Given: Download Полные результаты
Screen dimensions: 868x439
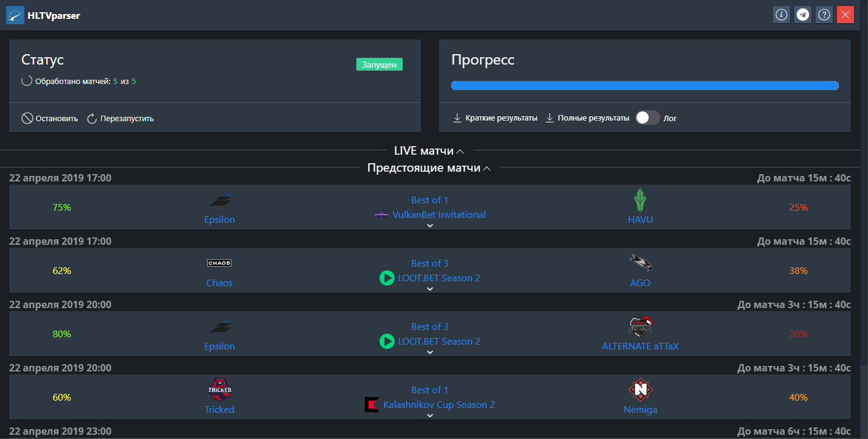Looking at the screenshot, I should (x=587, y=118).
